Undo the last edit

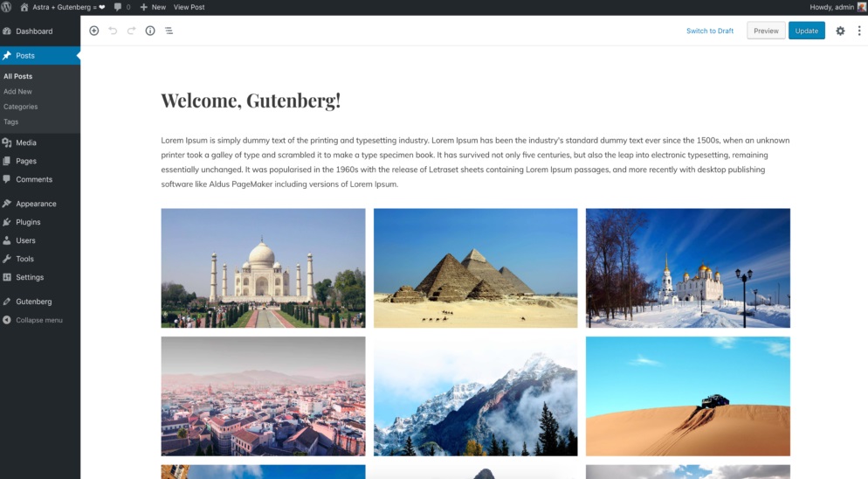[113, 31]
